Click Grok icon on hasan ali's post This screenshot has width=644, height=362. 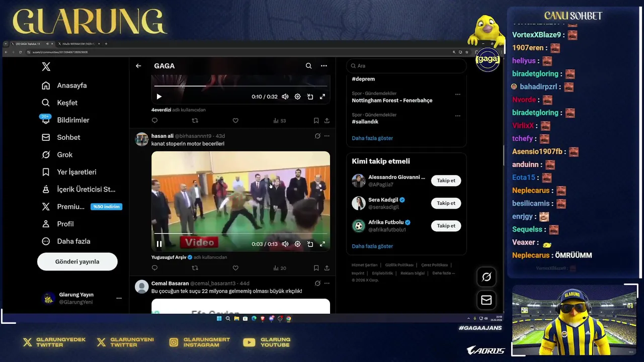click(317, 136)
